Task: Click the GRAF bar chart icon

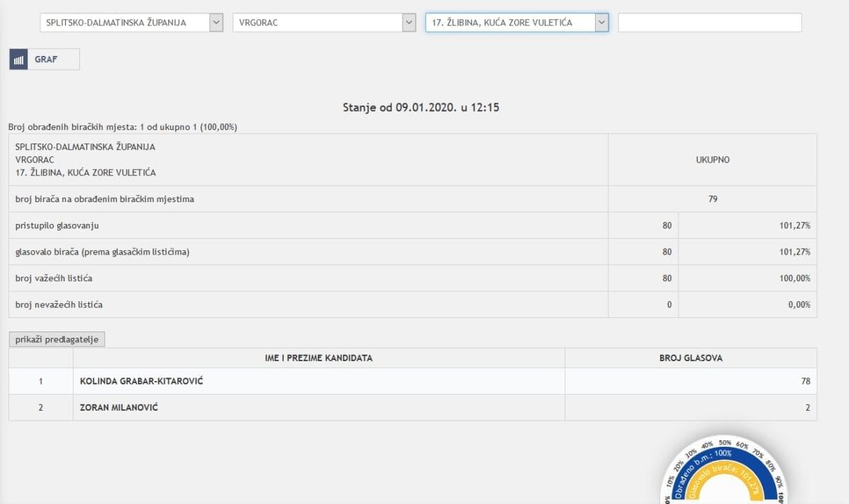Action: [18, 59]
